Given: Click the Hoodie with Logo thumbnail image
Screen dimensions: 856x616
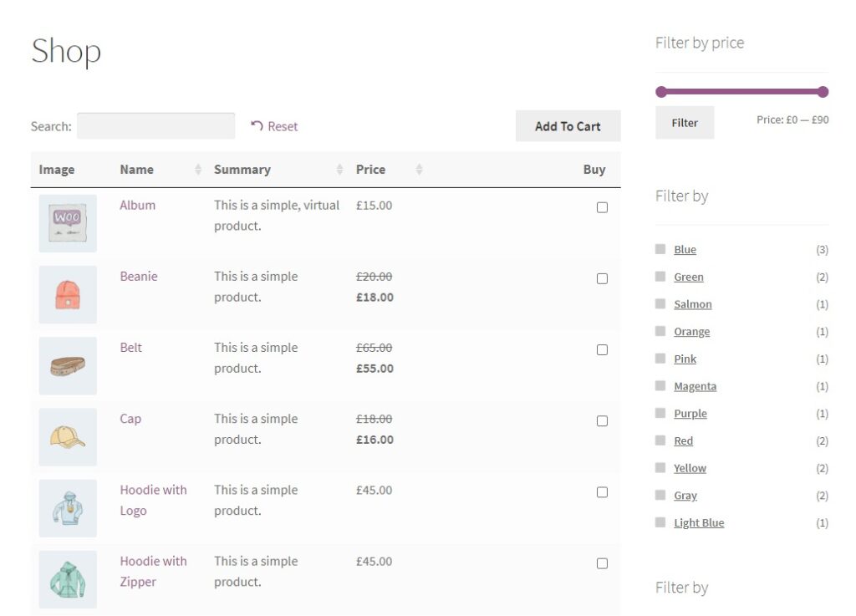Looking at the screenshot, I should point(67,507).
